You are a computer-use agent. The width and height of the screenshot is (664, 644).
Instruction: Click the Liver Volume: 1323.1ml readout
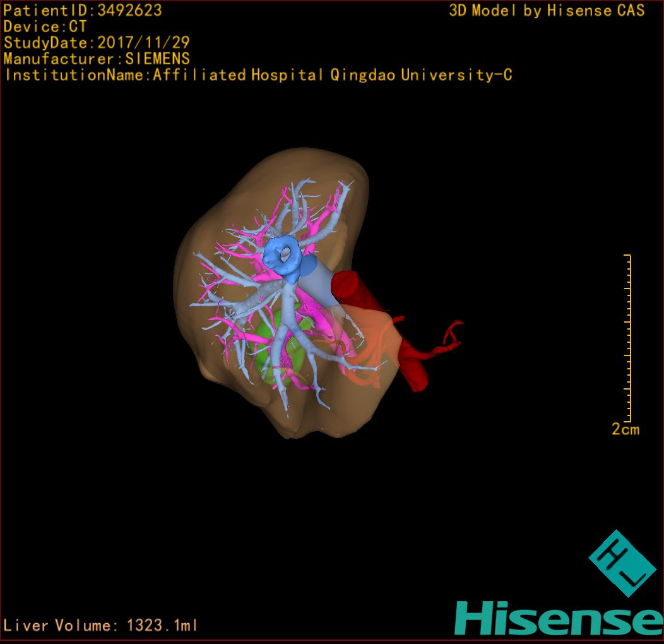101,626
